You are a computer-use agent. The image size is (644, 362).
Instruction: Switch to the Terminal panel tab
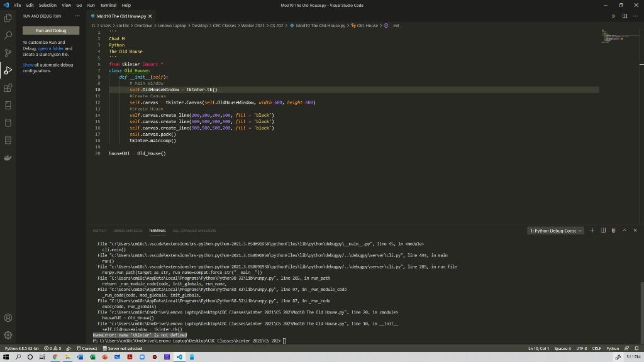click(157, 231)
